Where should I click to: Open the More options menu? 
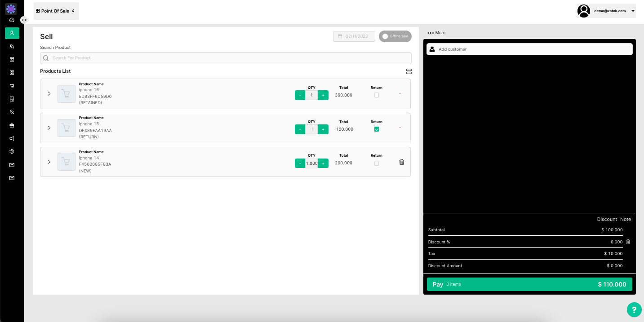point(436,33)
